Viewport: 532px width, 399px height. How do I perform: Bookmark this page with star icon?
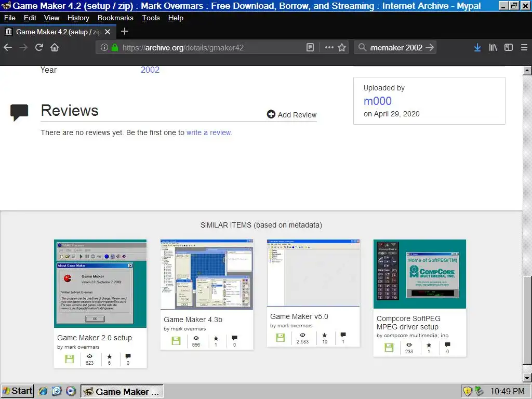coord(342,47)
